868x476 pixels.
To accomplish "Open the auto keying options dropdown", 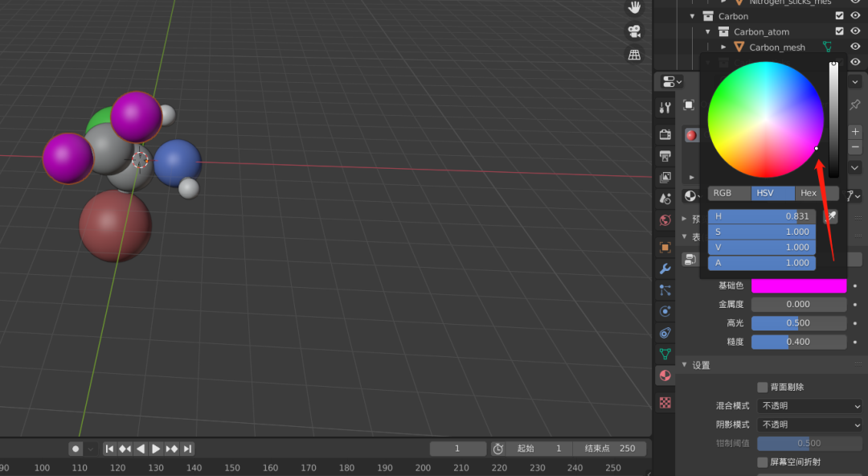I will point(91,449).
